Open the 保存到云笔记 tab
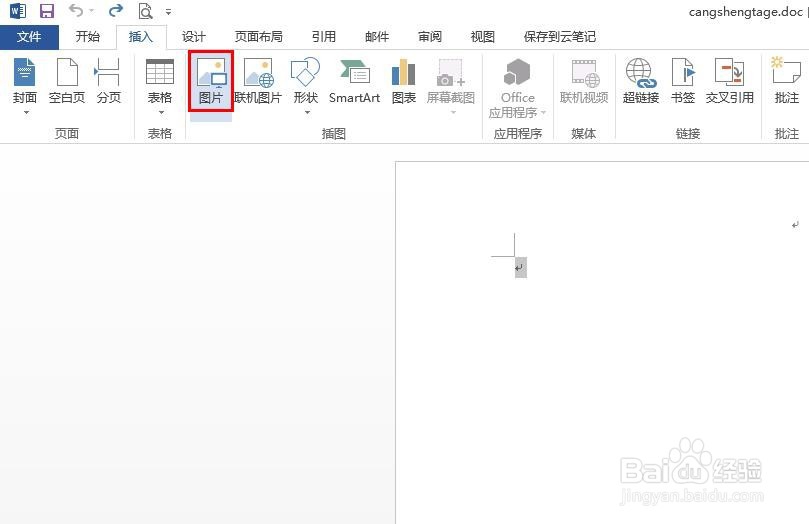Screen dimensions: 809x524 (559, 37)
